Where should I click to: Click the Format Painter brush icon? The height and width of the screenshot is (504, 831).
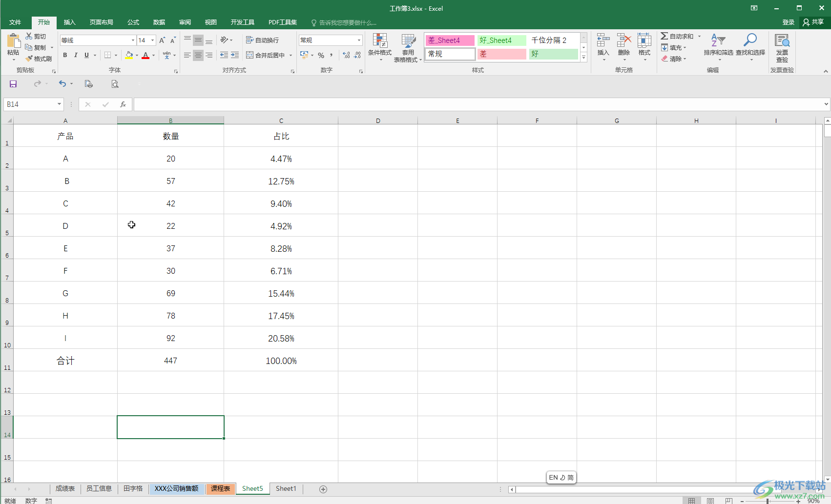point(29,59)
